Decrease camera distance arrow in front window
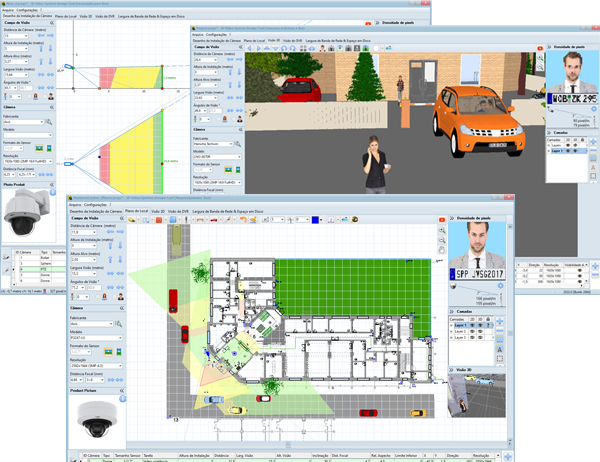The image size is (600, 462). pos(110,232)
